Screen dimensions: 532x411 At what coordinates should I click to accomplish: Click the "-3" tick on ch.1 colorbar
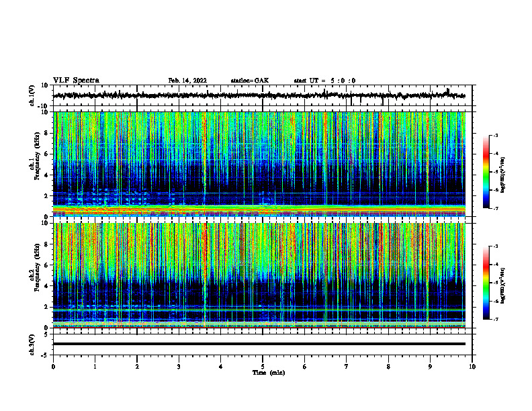(x=495, y=136)
